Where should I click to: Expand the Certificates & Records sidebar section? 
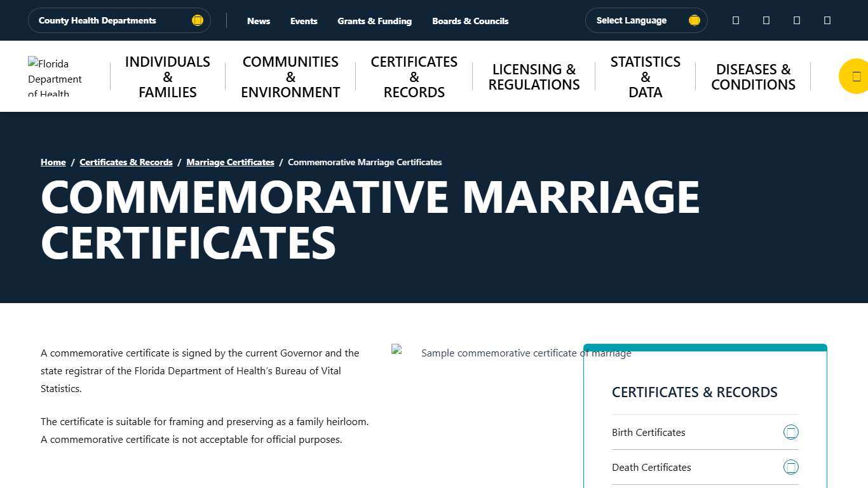[x=695, y=392]
